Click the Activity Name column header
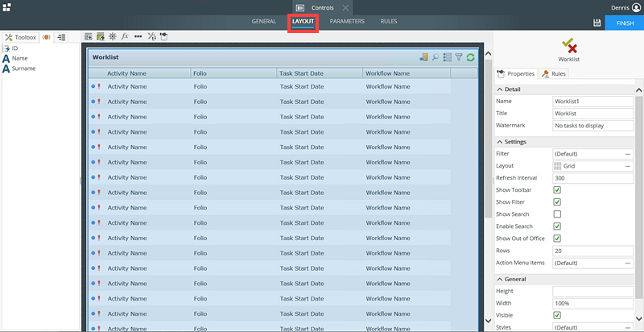Screen dimensions: 644x332 127,73
